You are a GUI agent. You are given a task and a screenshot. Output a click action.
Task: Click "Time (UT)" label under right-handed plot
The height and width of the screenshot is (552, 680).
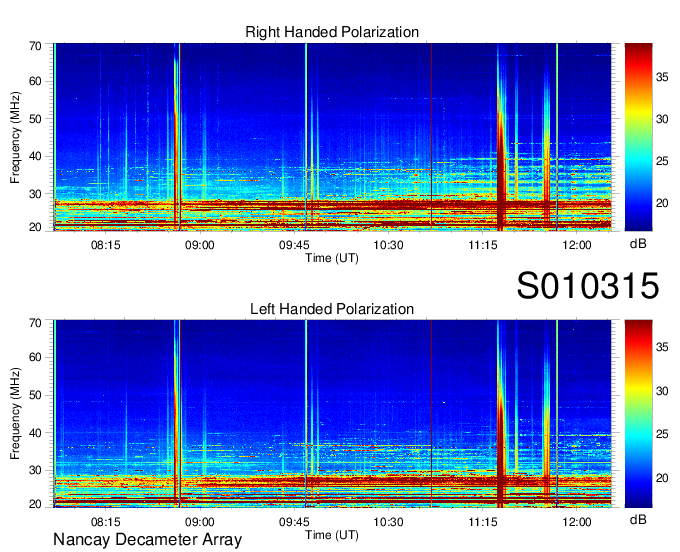coord(332,258)
